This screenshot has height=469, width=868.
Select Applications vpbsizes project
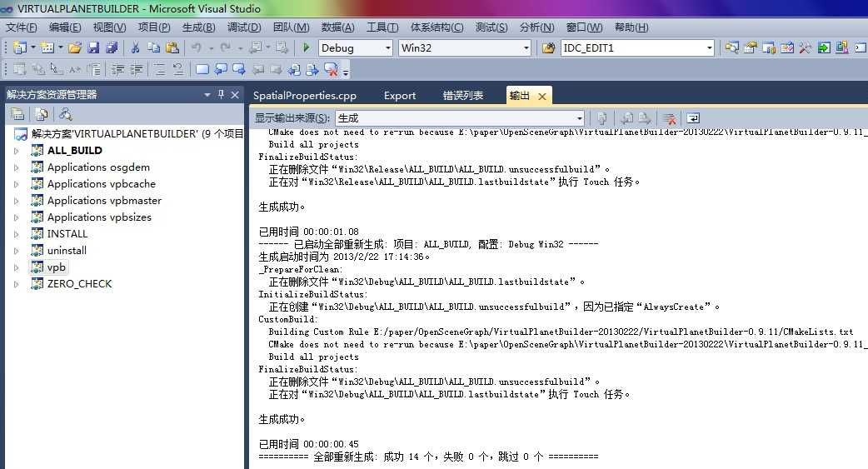[99, 217]
